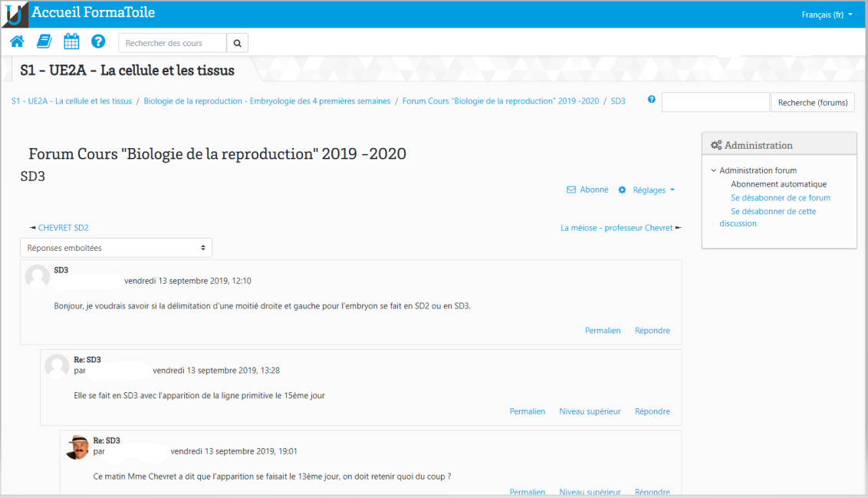Click the Administration block header
Screen dimensions: 868x498
coord(779,144)
